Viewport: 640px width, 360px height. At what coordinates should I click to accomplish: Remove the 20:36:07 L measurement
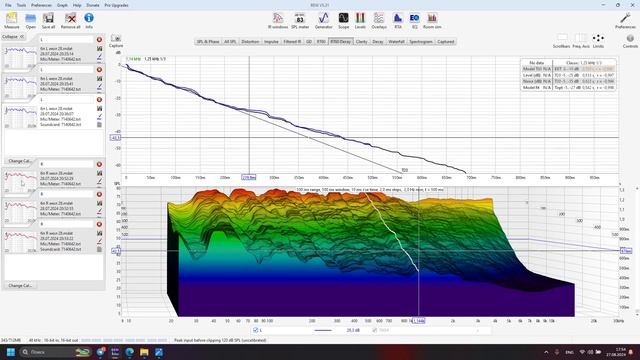[x=99, y=100]
